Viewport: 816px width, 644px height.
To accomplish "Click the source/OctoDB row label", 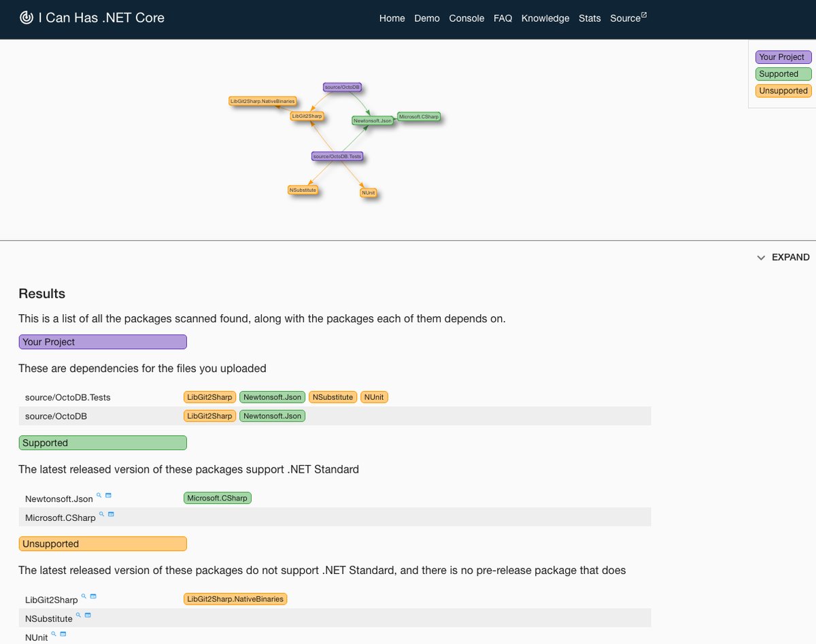I will (56, 416).
